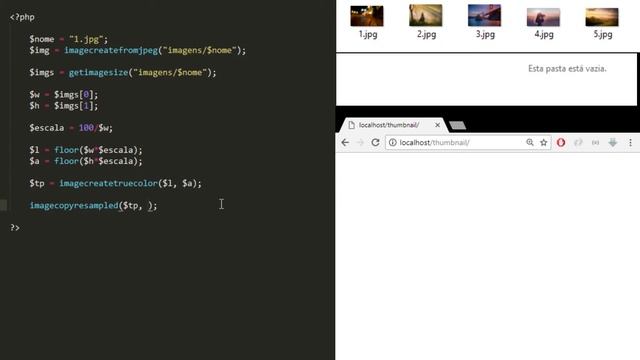The height and width of the screenshot is (360, 640).
Task: Select the 3.jpg bridge thumbnail
Action: [x=484, y=16]
